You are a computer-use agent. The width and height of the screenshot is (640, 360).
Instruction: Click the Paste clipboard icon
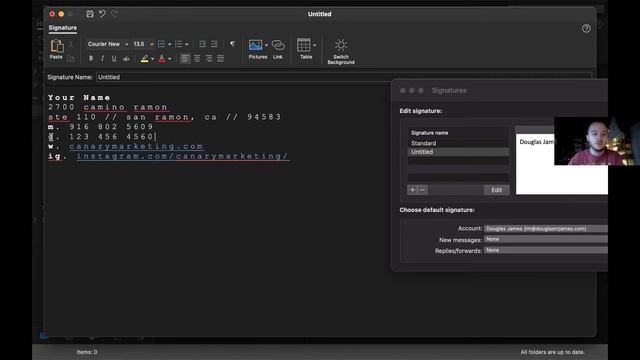[56, 46]
